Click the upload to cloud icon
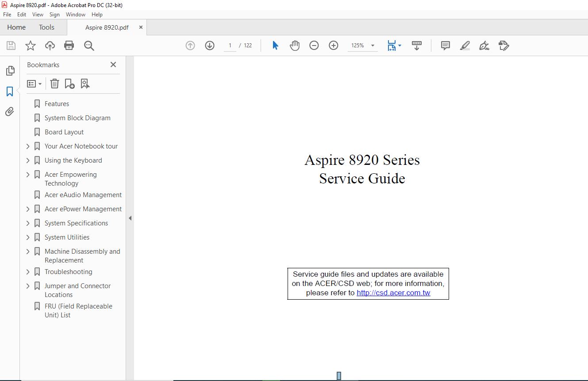The width and height of the screenshot is (588, 381). (x=50, y=46)
